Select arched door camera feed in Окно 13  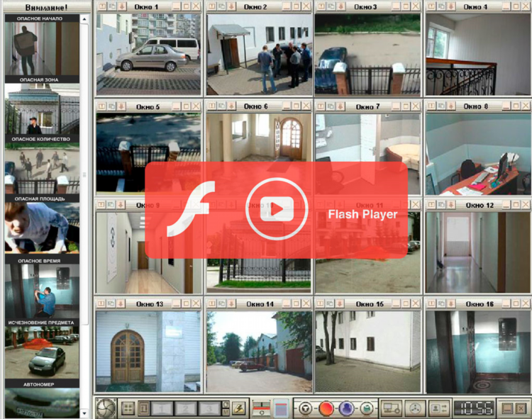point(148,352)
